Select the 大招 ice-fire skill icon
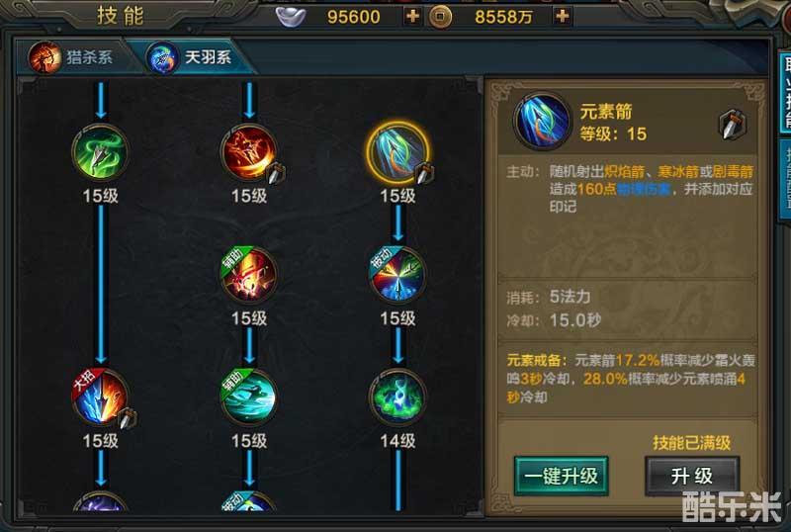The height and width of the screenshot is (532, 791). (100, 398)
